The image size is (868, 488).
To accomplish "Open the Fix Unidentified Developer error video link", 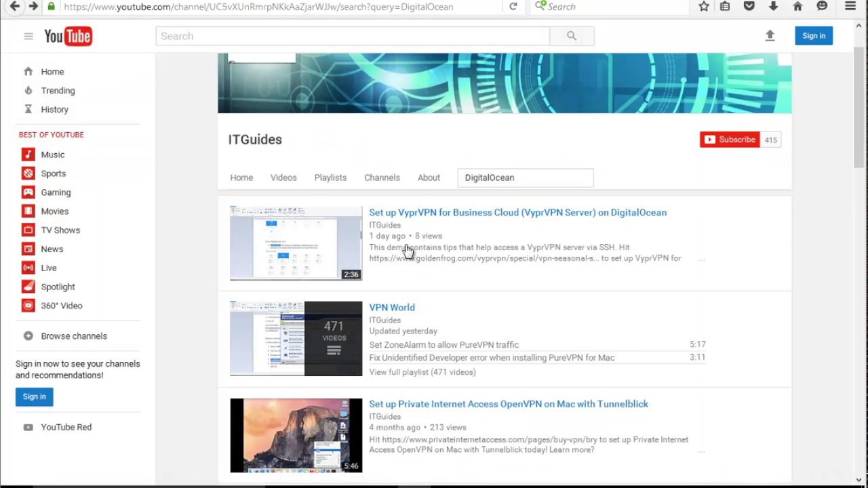I will click(492, 358).
